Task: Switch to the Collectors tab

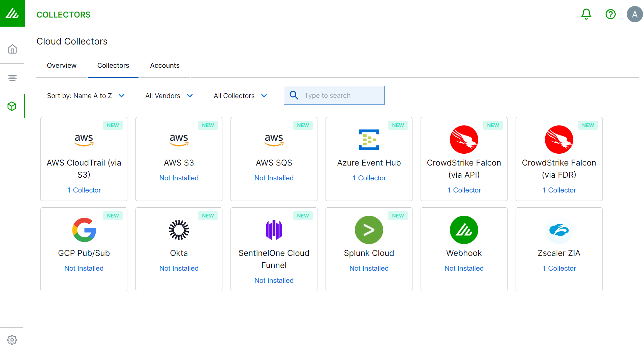Action: pyautogui.click(x=113, y=65)
